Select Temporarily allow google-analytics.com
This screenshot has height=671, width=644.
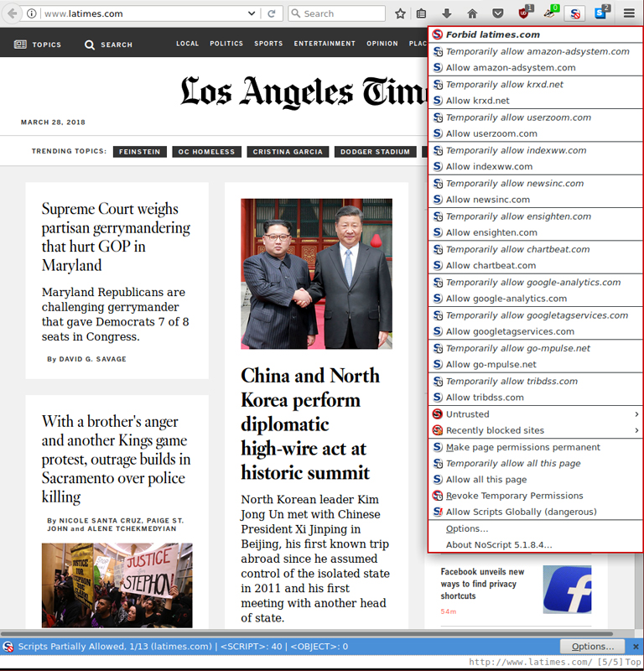click(532, 283)
